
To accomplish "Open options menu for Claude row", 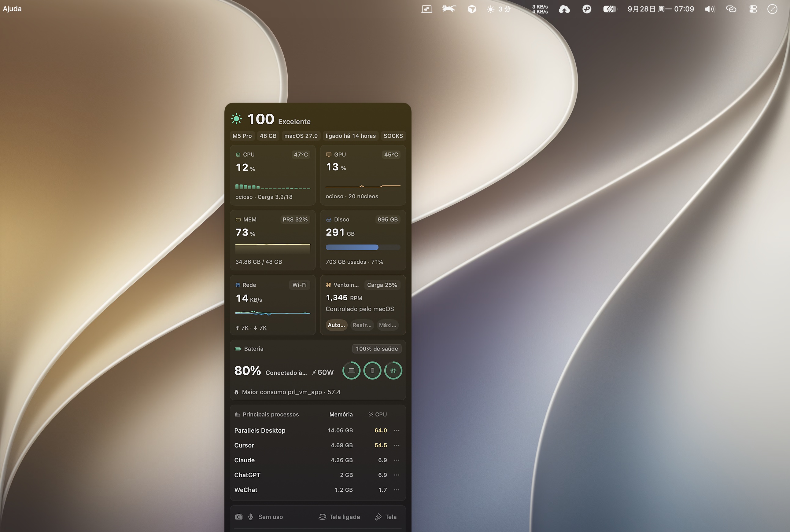I will click(x=397, y=460).
